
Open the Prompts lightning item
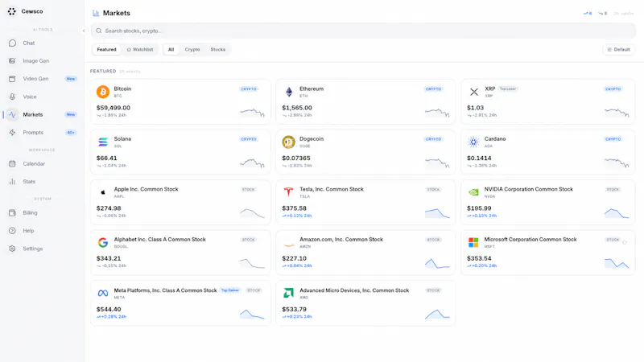tap(41, 133)
